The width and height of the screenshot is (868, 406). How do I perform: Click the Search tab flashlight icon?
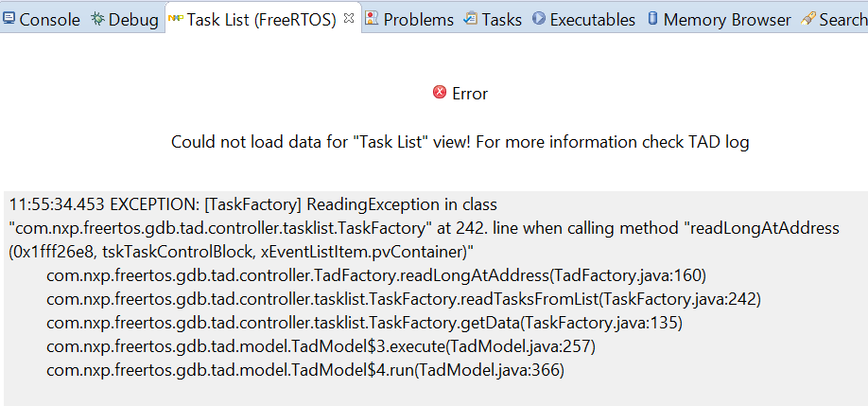coord(808,19)
